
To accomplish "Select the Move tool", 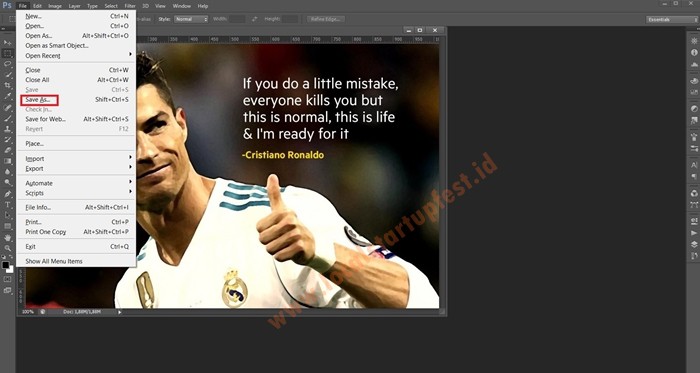I will (7, 43).
